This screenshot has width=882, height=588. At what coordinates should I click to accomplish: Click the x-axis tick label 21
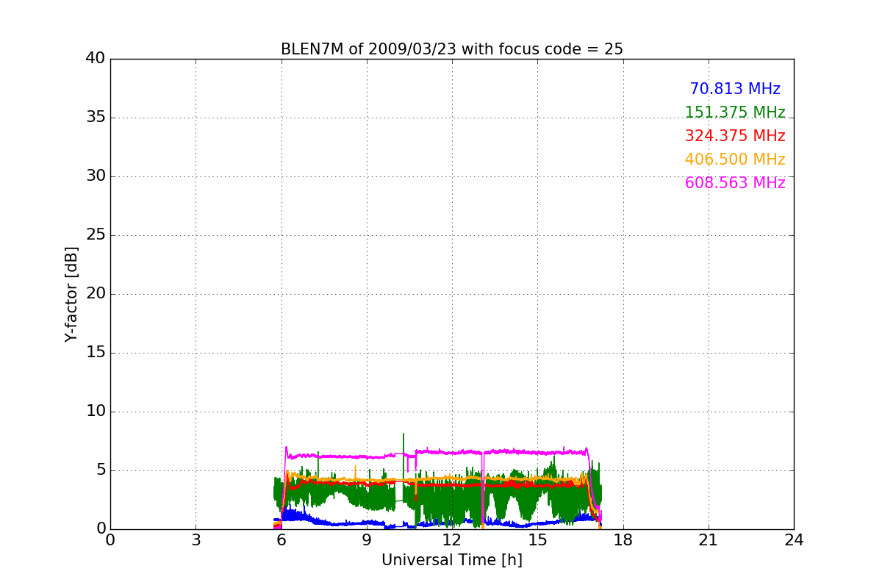[709, 540]
